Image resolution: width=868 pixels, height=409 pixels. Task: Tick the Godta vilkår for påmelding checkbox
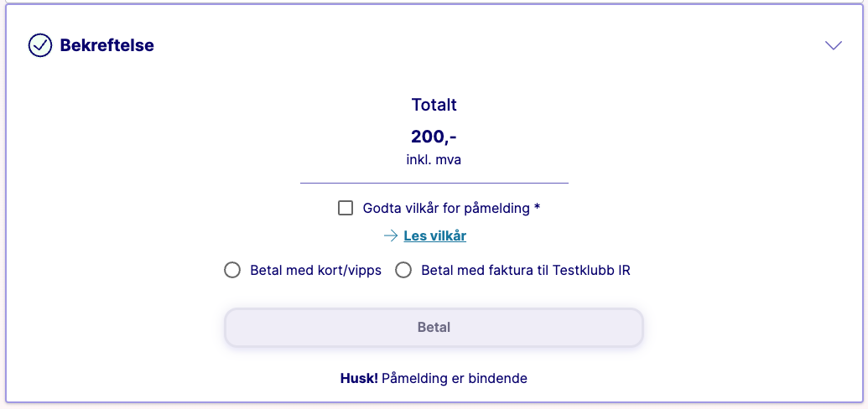pos(346,208)
